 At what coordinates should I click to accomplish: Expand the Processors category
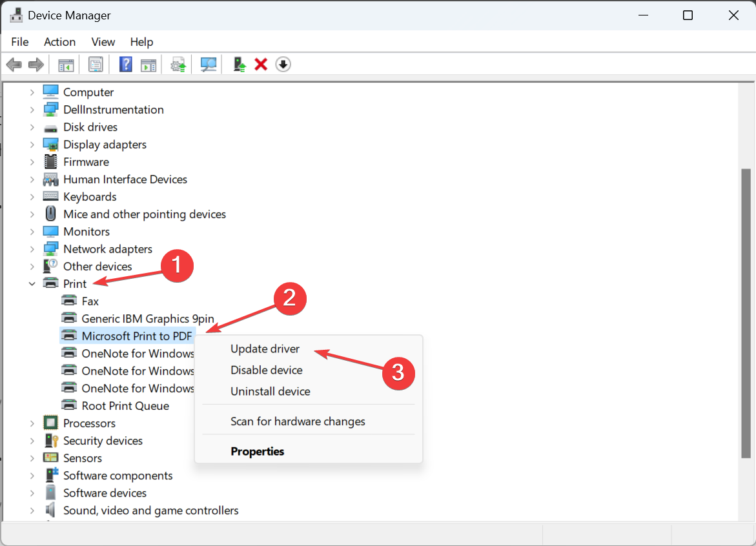[x=32, y=423]
